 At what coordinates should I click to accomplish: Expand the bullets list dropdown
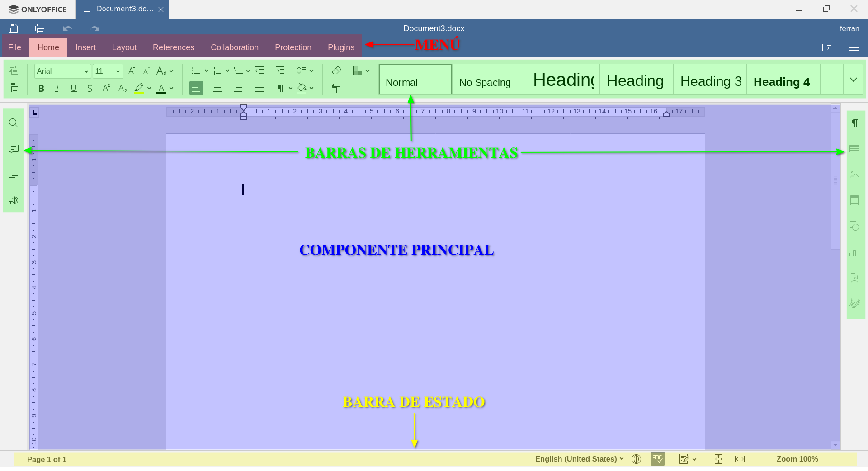coord(207,71)
